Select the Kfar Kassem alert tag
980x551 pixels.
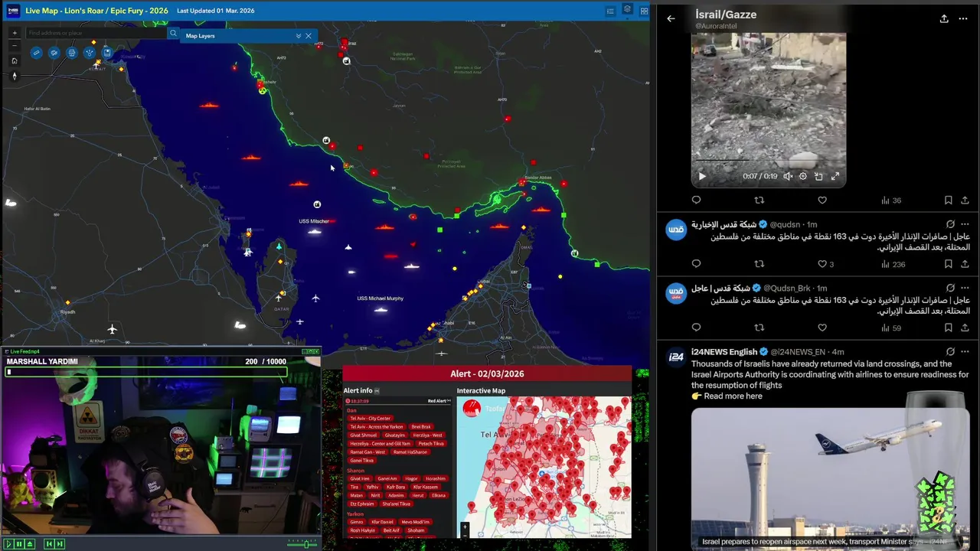point(425,487)
